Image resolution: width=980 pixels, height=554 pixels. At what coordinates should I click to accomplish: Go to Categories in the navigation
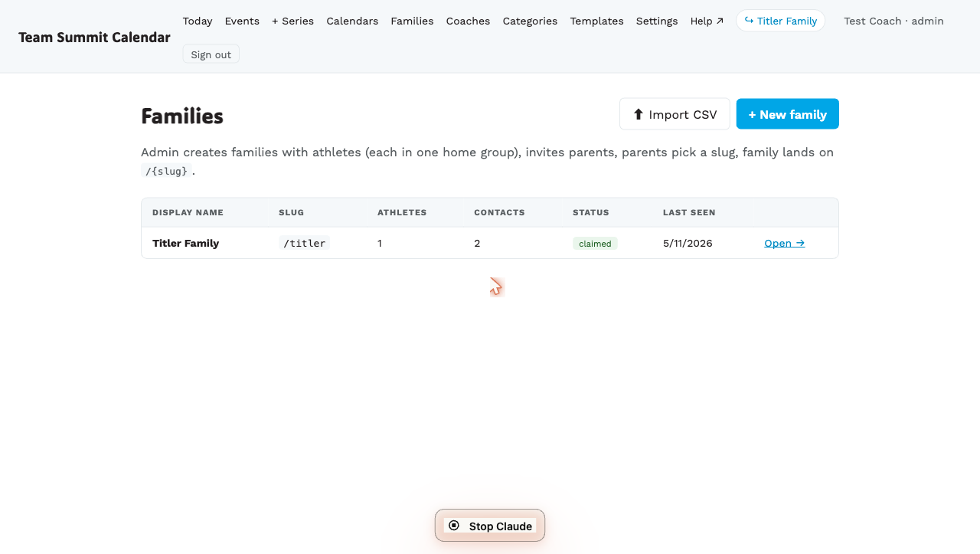point(530,21)
